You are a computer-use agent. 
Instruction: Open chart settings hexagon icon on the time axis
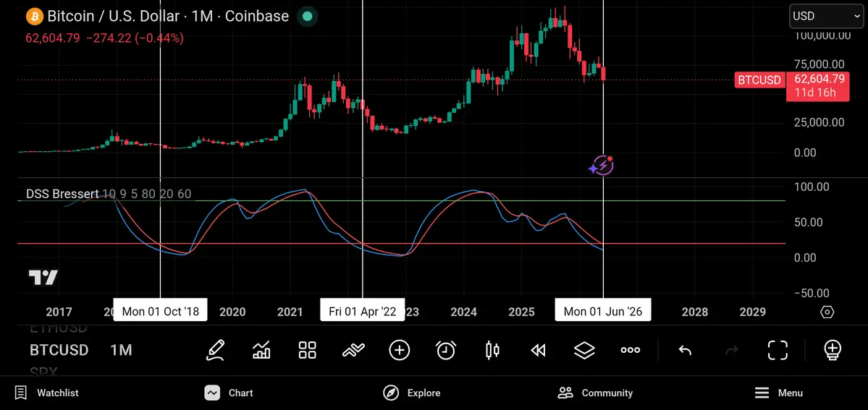(827, 312)
